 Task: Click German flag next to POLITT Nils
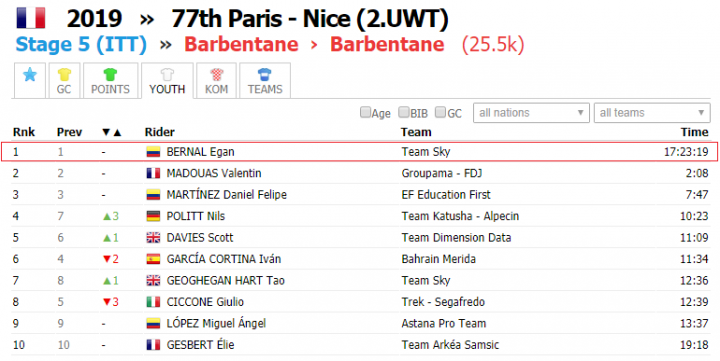tap(153, 216)
